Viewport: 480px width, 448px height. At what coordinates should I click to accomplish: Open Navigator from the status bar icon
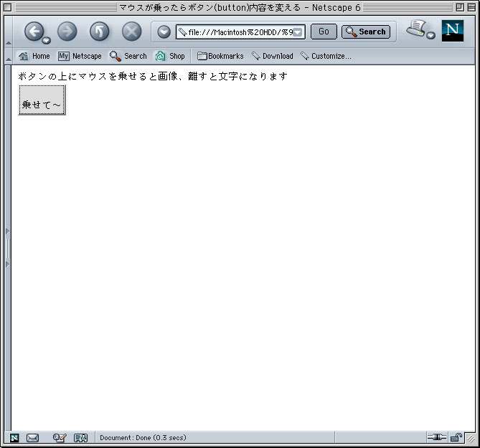(x=14, y=438)
